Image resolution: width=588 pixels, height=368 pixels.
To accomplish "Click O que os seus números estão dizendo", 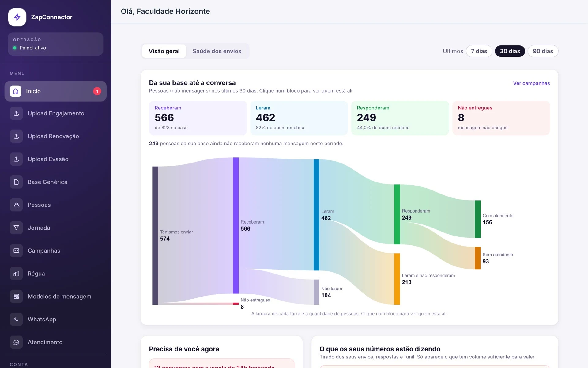I will [380, 349].
